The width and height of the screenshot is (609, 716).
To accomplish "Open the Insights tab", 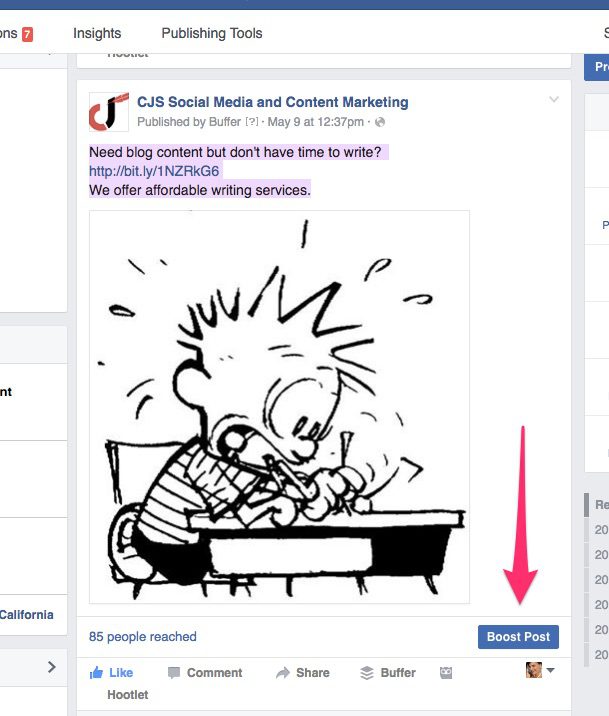I will pos(97,33).
